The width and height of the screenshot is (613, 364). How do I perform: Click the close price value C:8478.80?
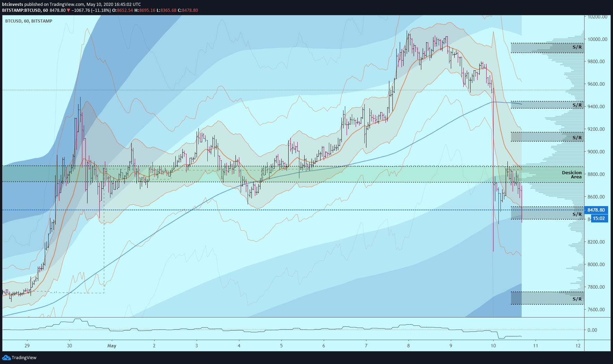pos(188,10)
